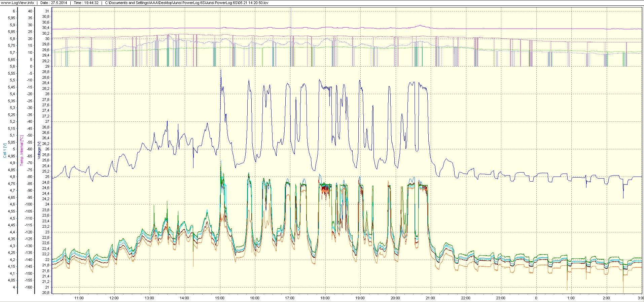644x302 pixels.
Task: Click the "24,8" tick on Voltage axis
Action: [46, 182]
